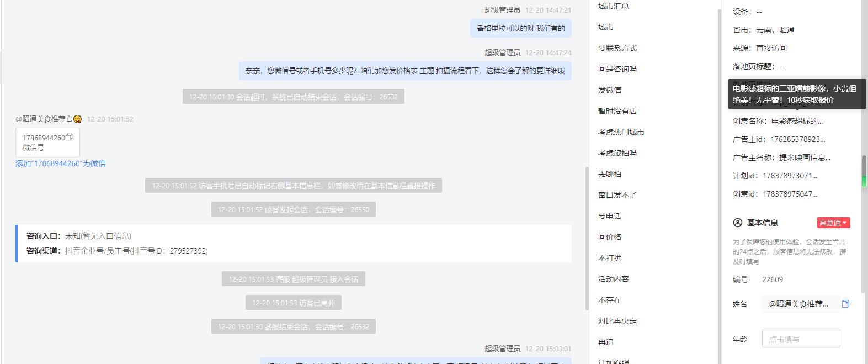Screen dimensions: 868x364
Task: Click the 会话超时 system notice numbered 26532
Action: point(294,97)
